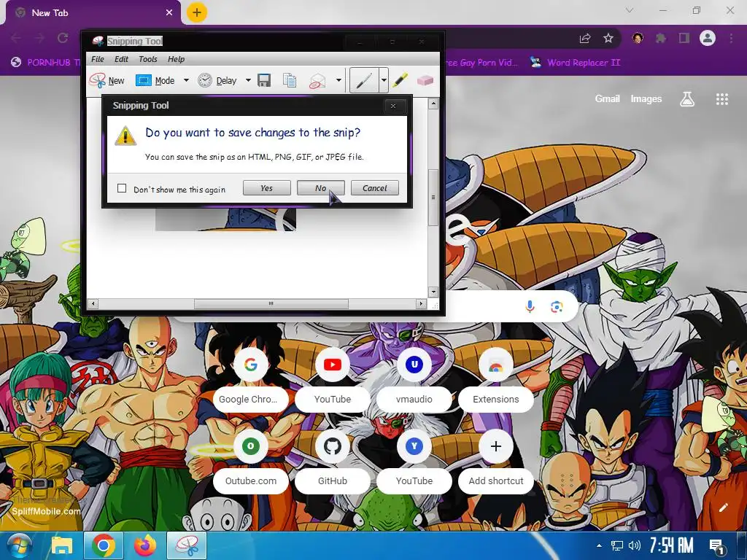Expand the Send Snip dropdown arrow
This screenshot has height=560, width=747.
tap(338, 80)
